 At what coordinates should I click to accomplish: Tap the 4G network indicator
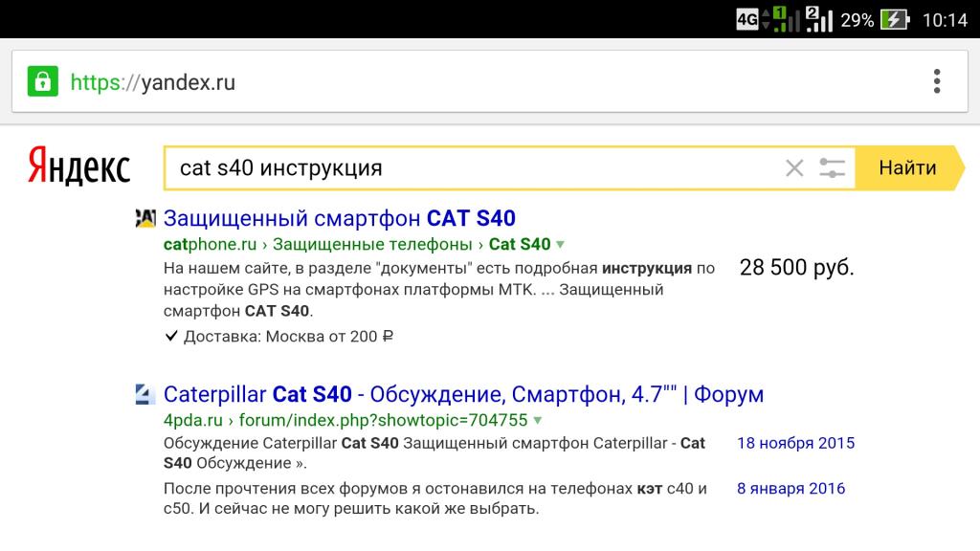747,19
